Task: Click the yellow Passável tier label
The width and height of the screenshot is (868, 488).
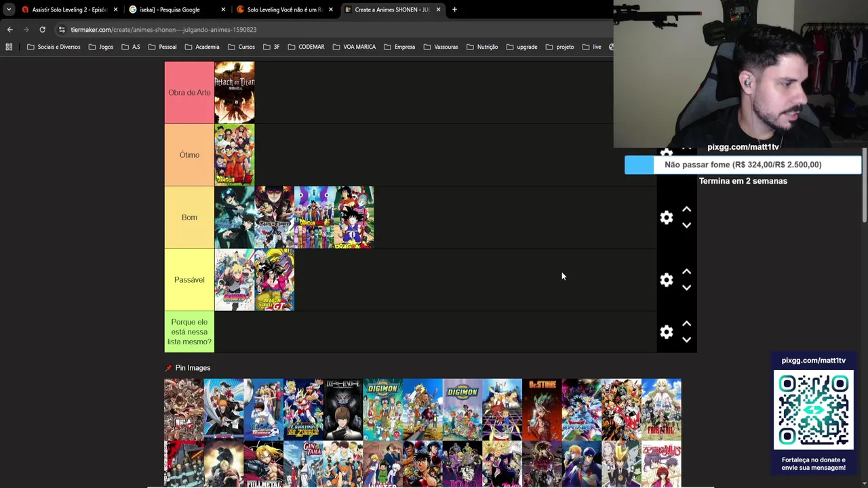Action: (x=189, y=279)
